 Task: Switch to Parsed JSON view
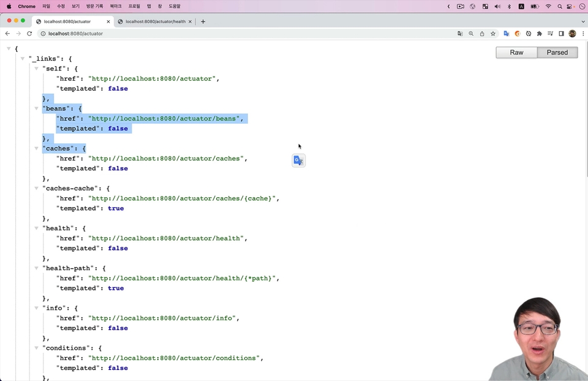[557, 53]
